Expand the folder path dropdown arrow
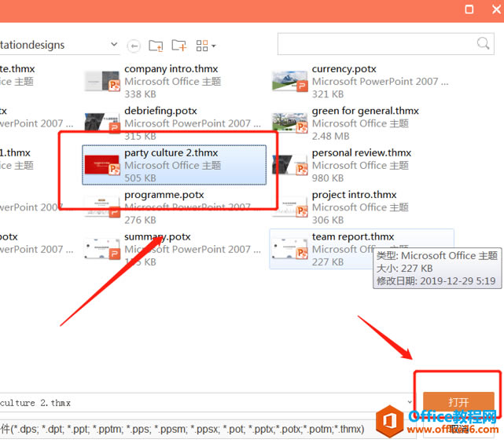This screenshot has height=443, width=504. click(114, 44)
